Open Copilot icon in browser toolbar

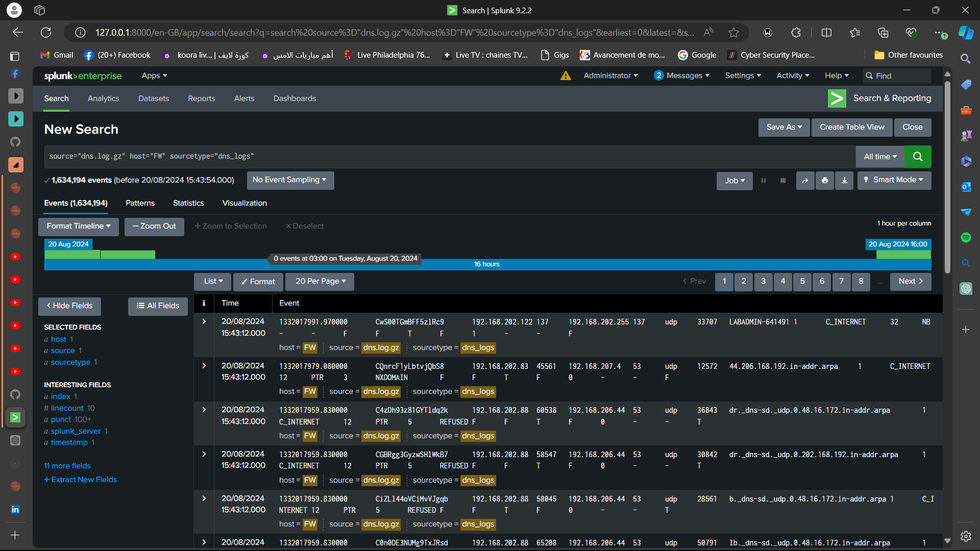pyautogui.click(x=966, y=33)
